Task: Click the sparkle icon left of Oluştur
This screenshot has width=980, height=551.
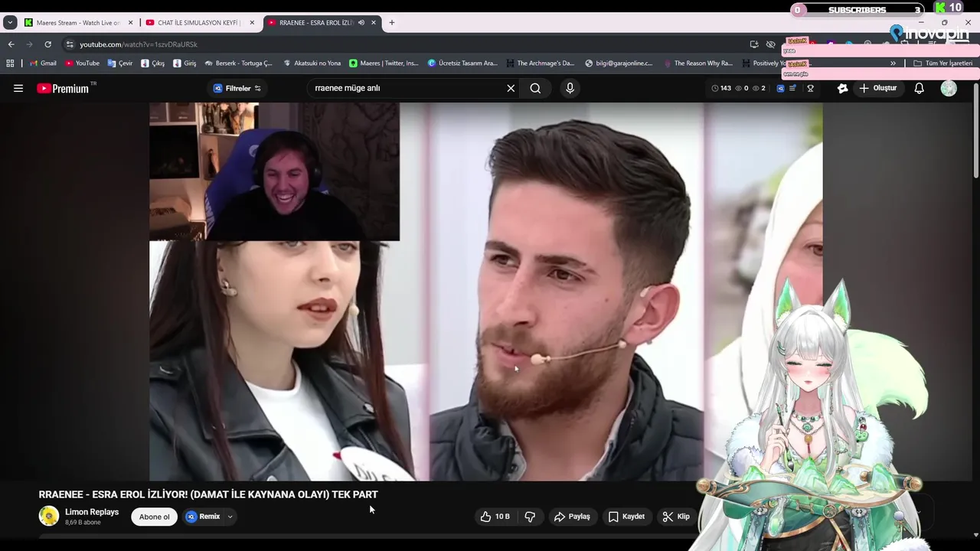Action: pyautogui.click(x=842, y=88)
